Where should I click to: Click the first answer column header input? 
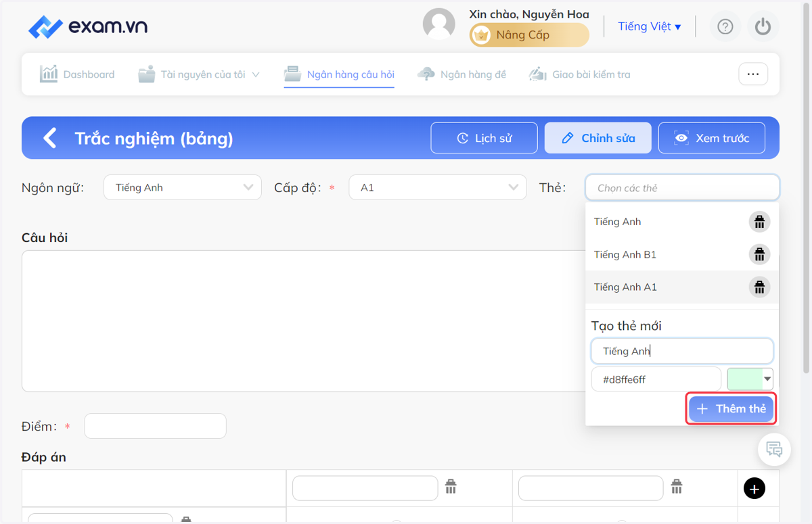pos(365,488)
